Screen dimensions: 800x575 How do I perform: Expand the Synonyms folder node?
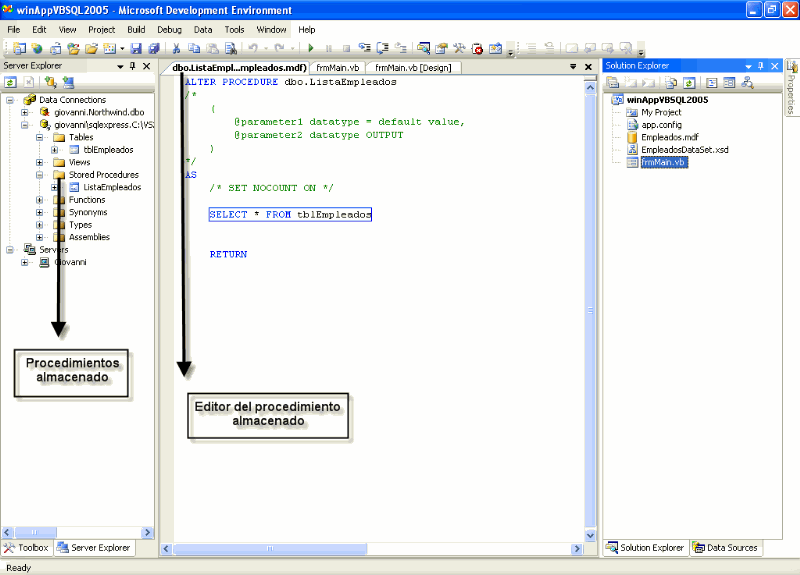point(39,212)
